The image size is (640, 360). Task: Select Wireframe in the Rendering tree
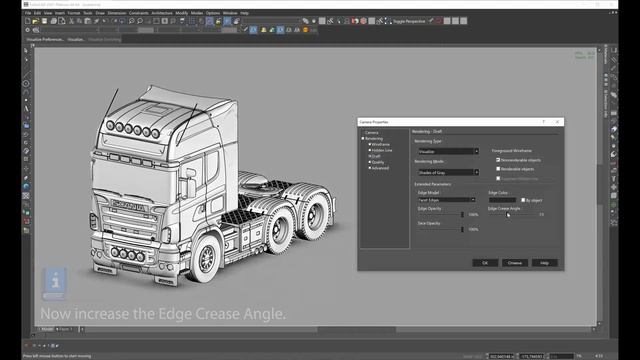(x=380, y=144)
